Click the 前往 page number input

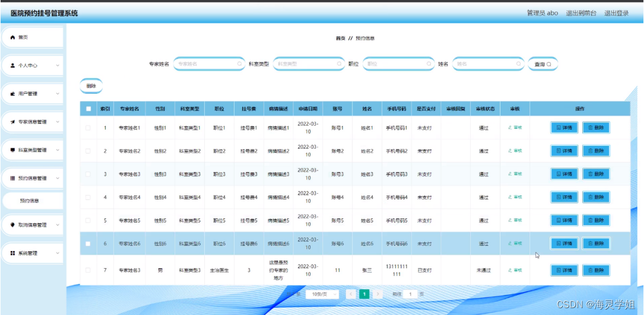[x=410, y=294]
